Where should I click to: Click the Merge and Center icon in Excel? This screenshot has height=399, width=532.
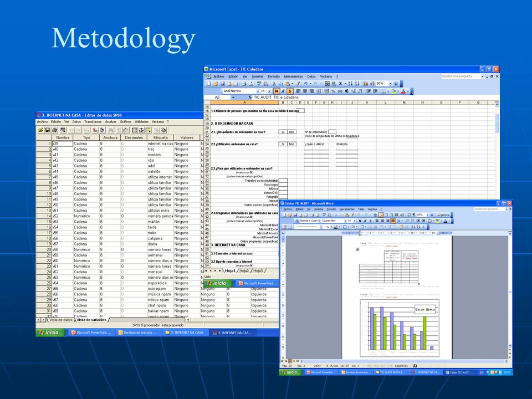click(x=318, y=91)
